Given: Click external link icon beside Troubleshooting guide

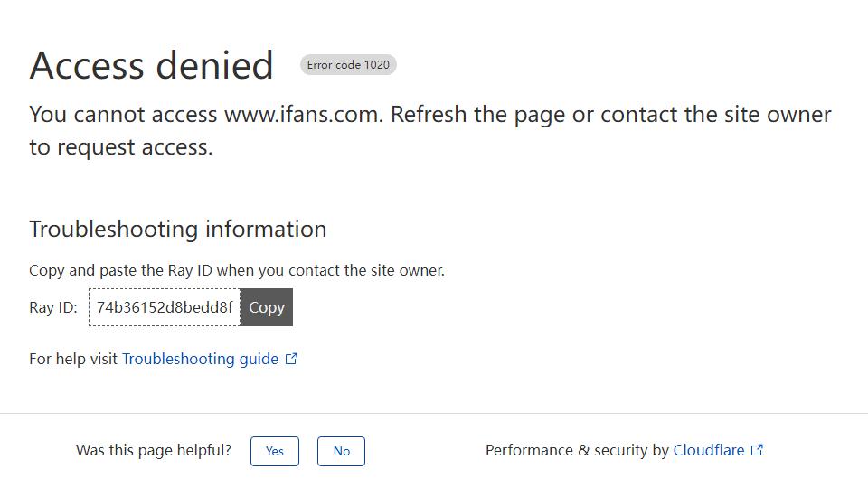Looking at the screenshot, I should (x=291, y=359).
